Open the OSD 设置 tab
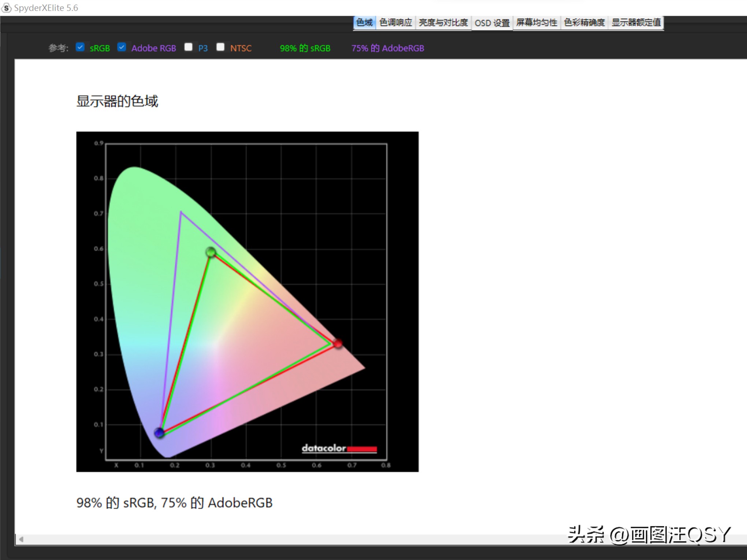 point(492,22)
